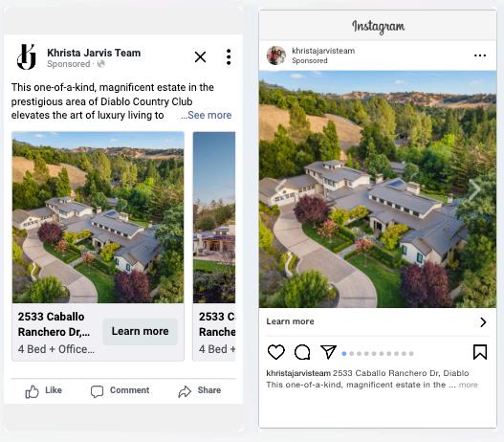Click the Khrista Jarvis Team page name
The width and height of the screenshot is (504, 442).
(x=94, y=53)
